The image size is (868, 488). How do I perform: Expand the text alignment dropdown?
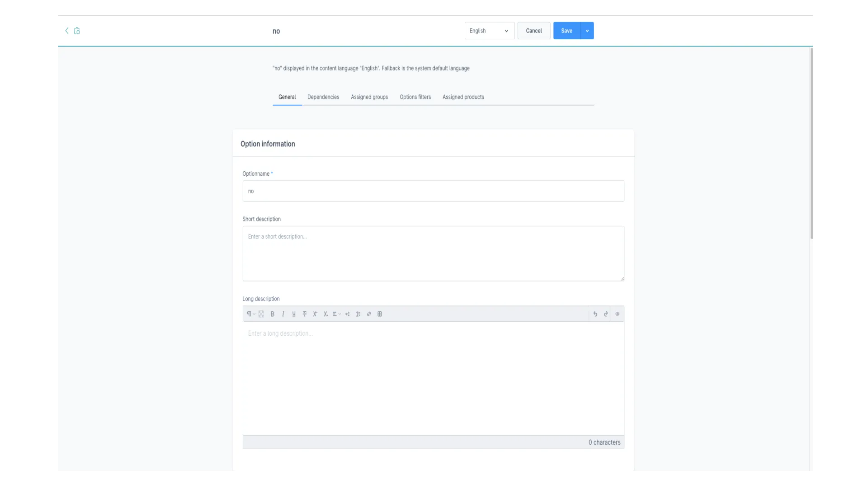tap(336, 314)
